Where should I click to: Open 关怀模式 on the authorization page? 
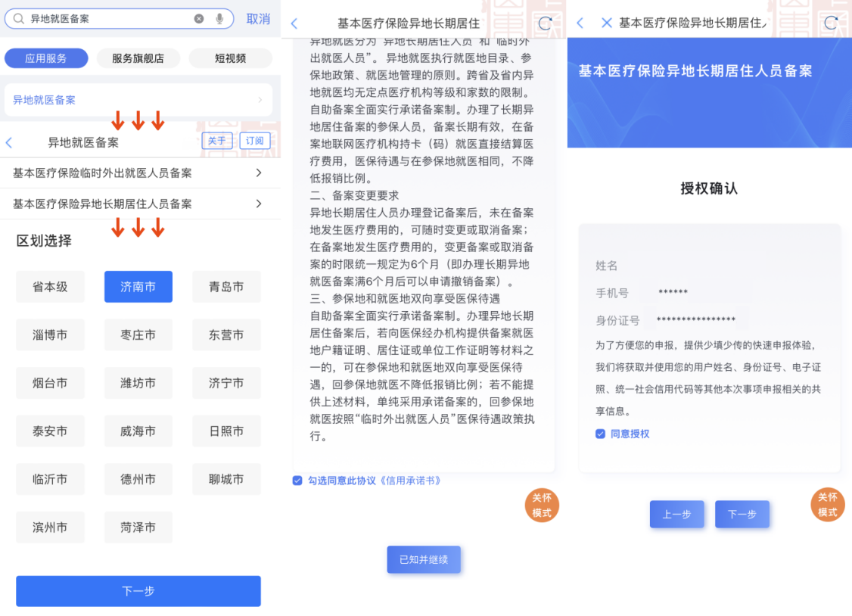827,505
